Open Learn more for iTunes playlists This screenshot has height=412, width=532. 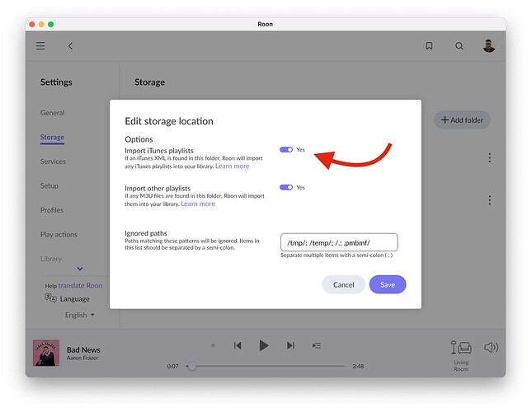click(232, 166)
